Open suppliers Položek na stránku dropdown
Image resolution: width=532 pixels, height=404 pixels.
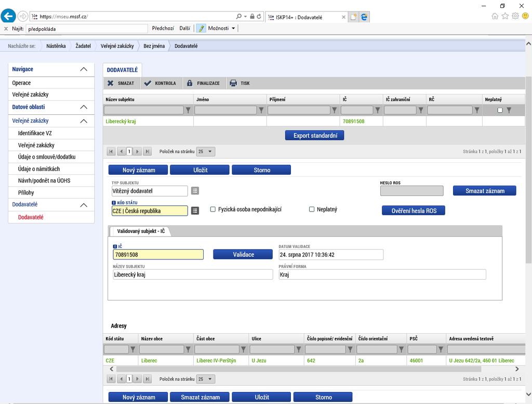(x=206, y=151)
